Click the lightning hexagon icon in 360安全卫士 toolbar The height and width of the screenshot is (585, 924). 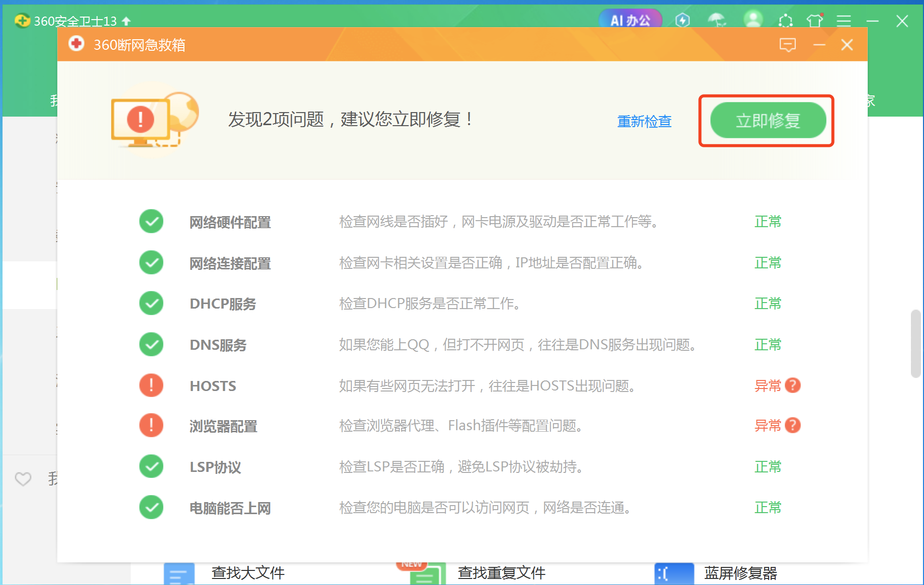click(x=683, y=21)
